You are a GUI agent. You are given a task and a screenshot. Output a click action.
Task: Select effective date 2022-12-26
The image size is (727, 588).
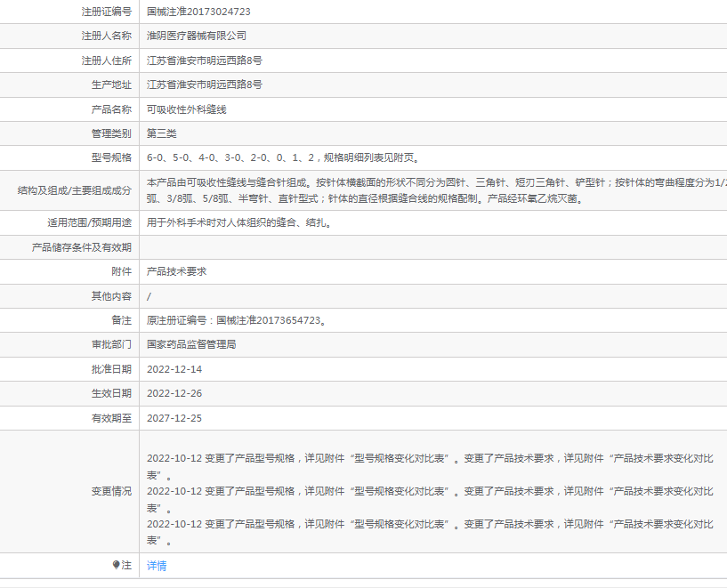pyautogui.click(x=174, y=393)
